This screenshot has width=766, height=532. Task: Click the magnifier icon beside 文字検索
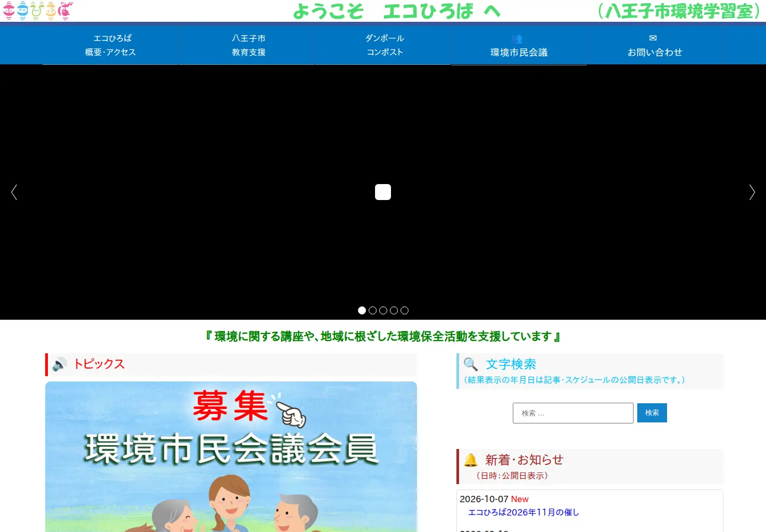click(471, 364)
